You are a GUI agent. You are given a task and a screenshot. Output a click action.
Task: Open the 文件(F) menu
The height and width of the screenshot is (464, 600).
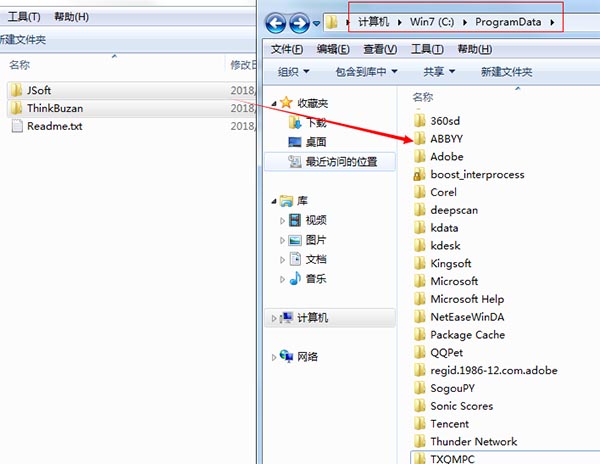(x=287, y=49)
